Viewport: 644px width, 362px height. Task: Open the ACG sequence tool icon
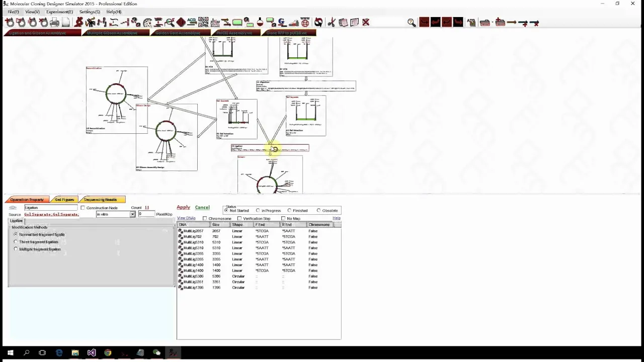(x=192, y=22)
